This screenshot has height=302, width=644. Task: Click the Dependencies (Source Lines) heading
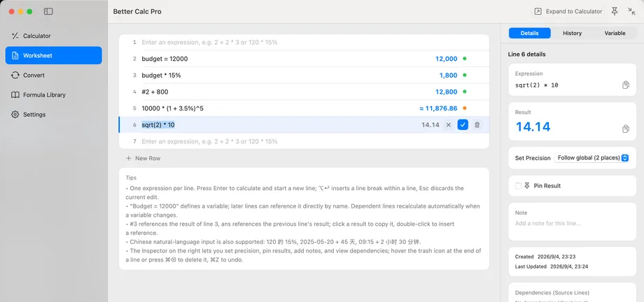552,292
